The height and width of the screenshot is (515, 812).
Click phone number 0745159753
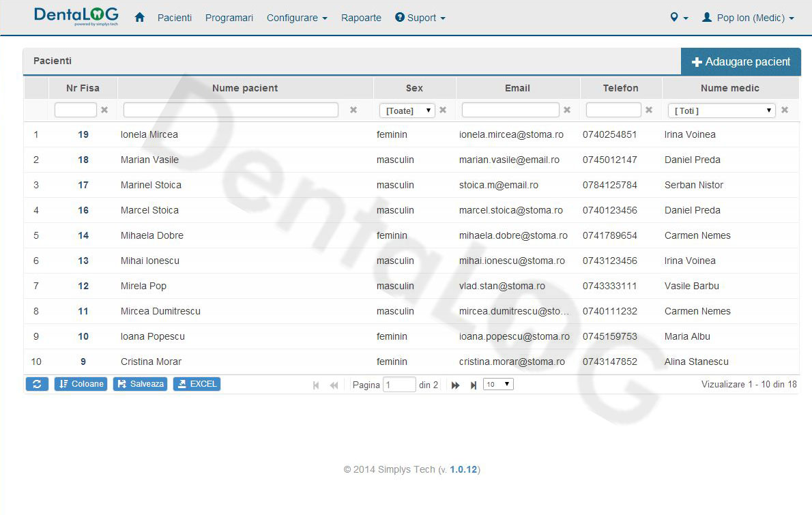click(x=610, y=336)
